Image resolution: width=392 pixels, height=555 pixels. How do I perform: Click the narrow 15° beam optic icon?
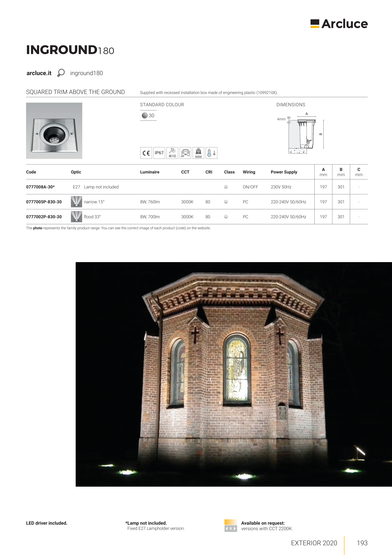click(x=76, y=202)
